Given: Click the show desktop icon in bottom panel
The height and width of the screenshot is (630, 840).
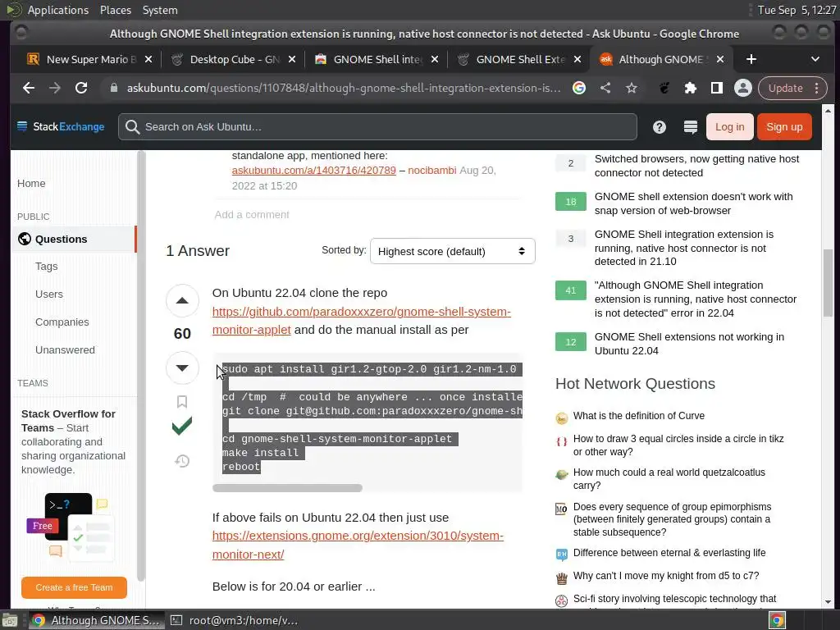Looking at the screenshot, I should coord(10,620).
